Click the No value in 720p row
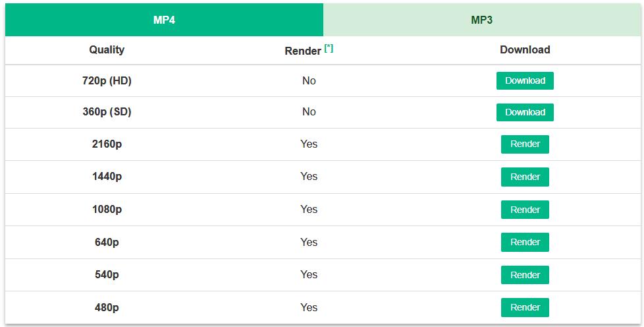 click(309, 81)
